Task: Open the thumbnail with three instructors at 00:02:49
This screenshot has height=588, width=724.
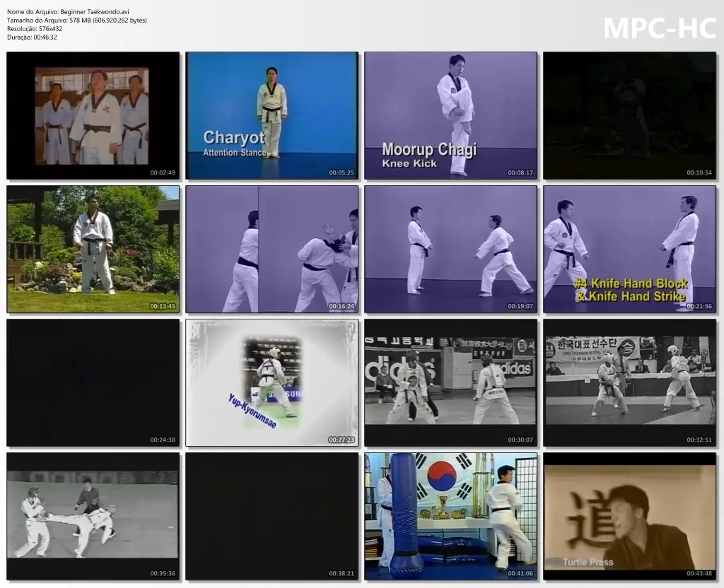Action: (93, 115)
